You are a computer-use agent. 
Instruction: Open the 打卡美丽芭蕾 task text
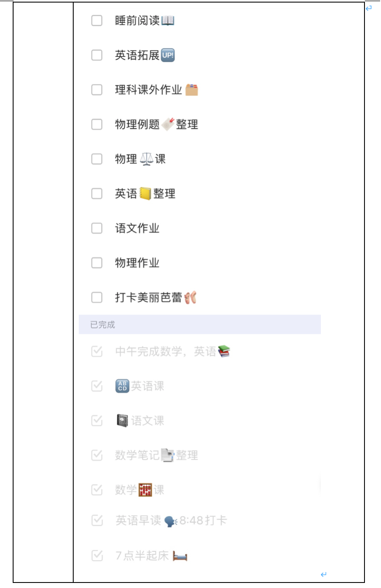pyautogui.click(x=148, y=298)
